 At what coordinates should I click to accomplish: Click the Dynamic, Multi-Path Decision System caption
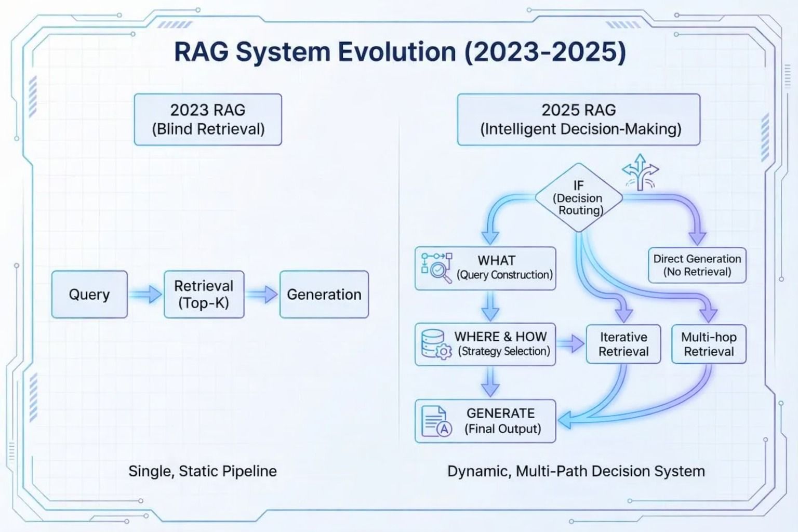point(576,471)
